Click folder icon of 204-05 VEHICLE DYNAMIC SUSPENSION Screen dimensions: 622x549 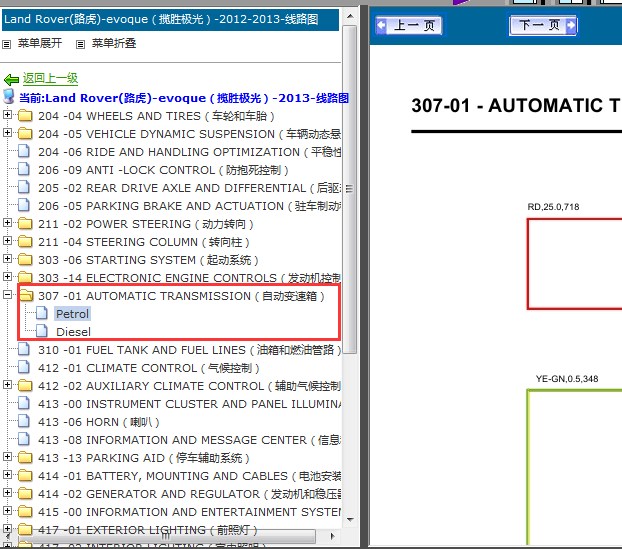25,133
